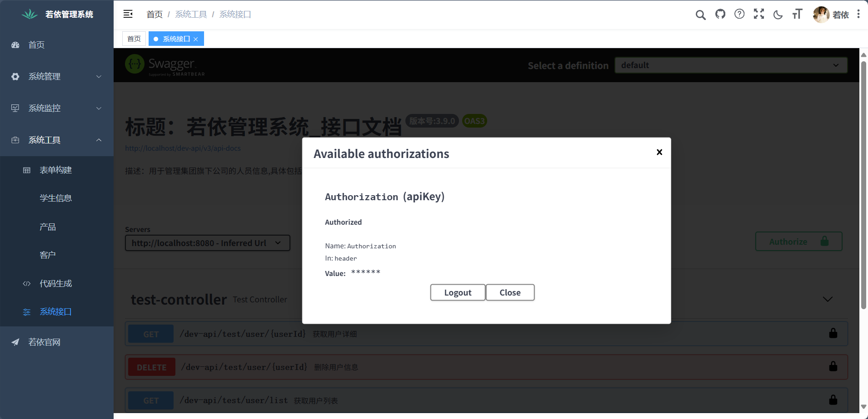Click the 首页 breadcrumb
The width and height of the screenshot is (868, 419).
pyautogui.click(x=155, y=15)
